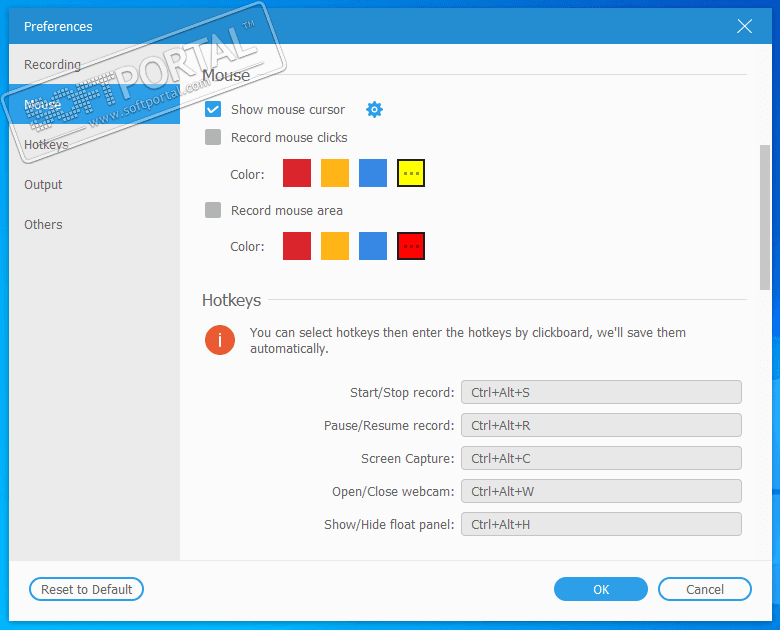Cancel the Preferences dialog
The image size is (780, 630).
click(x=705, y=589)
